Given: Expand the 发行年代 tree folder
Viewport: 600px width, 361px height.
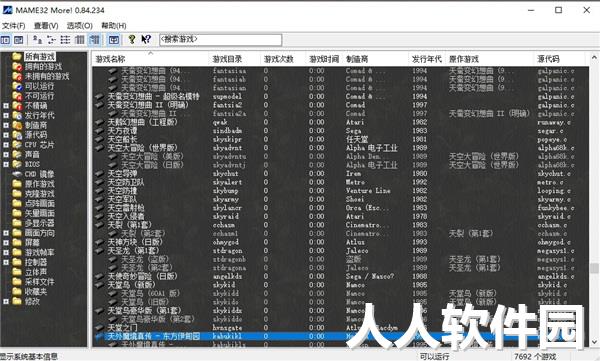Looking at the screenshot, I should point(6,115).
